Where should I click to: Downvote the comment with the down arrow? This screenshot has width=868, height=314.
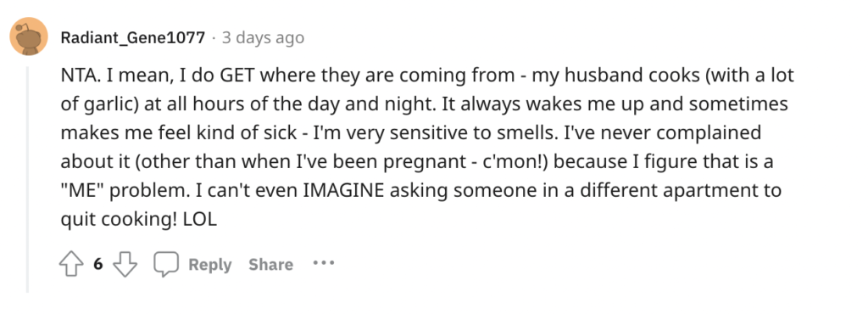(x=125, y=265)
